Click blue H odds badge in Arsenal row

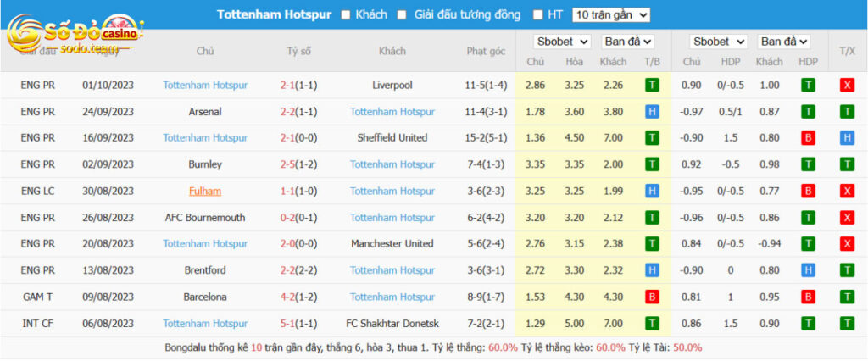[652, 112]
